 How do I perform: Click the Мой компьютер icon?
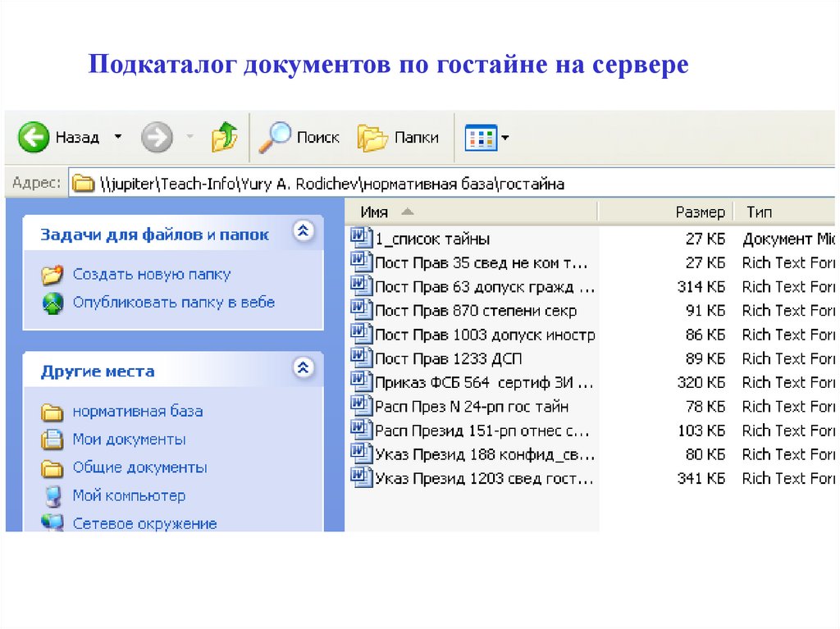(x=52, y=496)
